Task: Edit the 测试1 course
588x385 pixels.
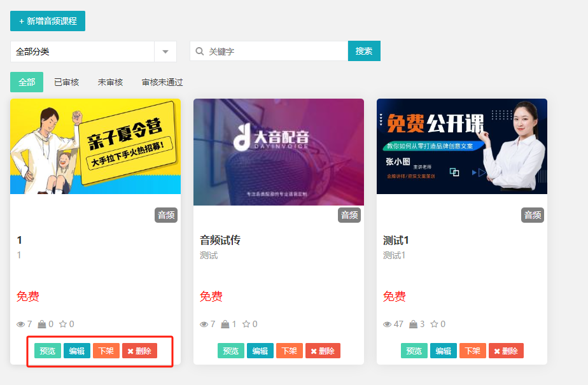Action: tap(444, 351)
